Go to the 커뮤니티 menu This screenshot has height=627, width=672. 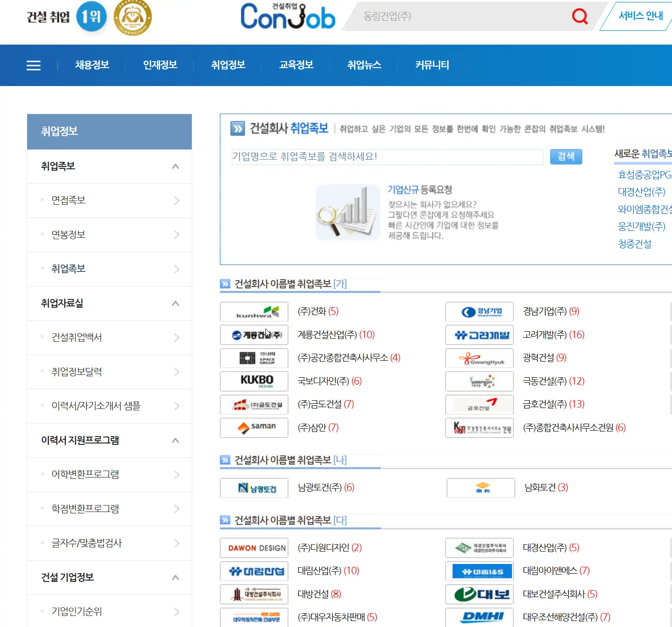(x=432, y=65)
